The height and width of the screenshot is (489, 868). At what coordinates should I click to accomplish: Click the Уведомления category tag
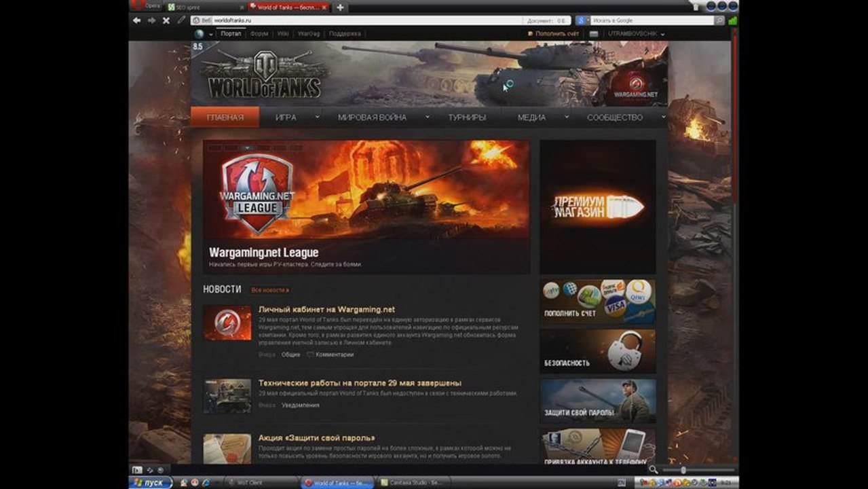click(300, 405)
